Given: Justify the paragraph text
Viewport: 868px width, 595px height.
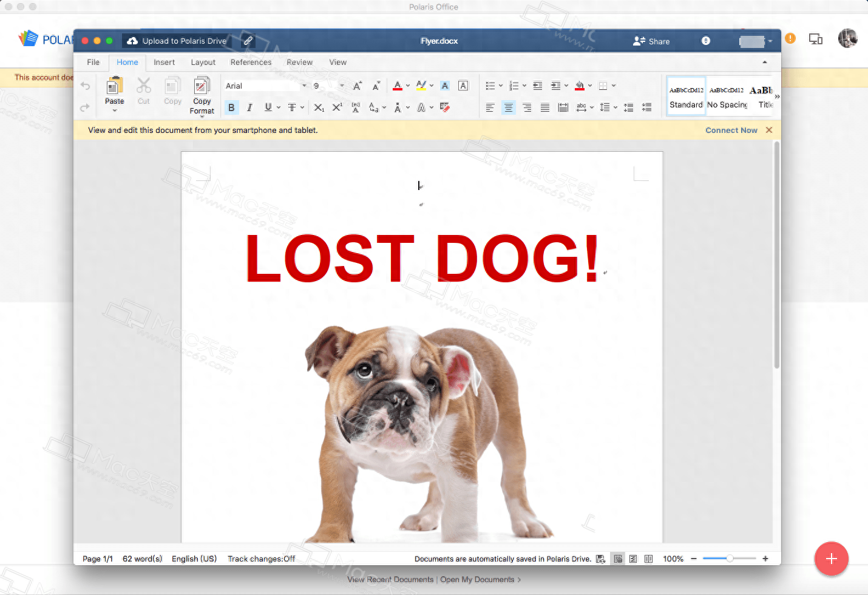Looking at the screenshot, I should pyautogui.click(x=545, y=107).
